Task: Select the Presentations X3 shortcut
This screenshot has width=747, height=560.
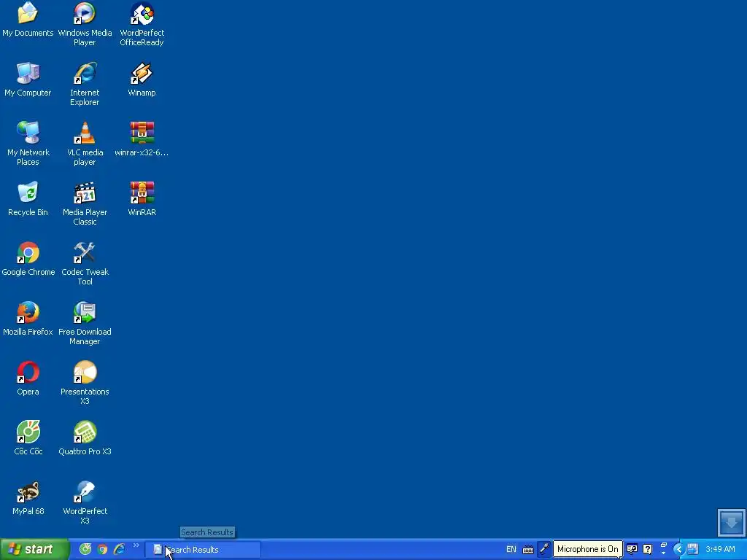Action: point(85,384)
